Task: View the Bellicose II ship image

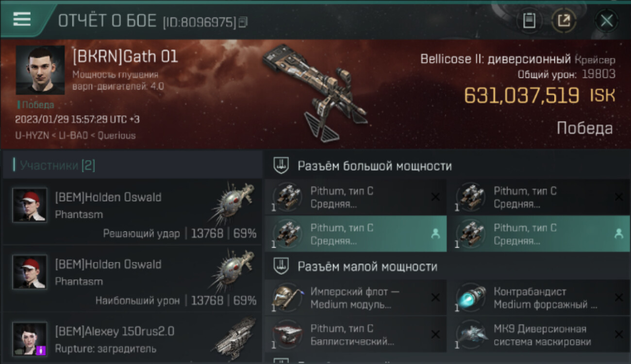Action: pyautogui.click(x=315, y=92)
